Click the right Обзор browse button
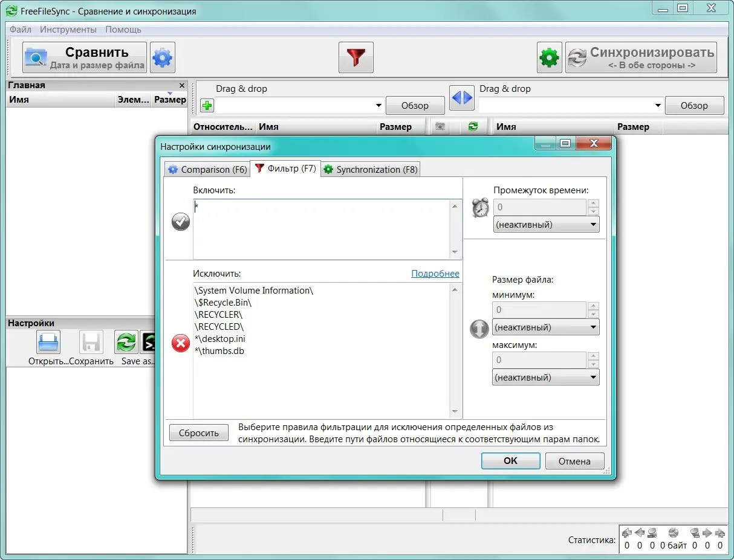734x560 pixels. 694,105
